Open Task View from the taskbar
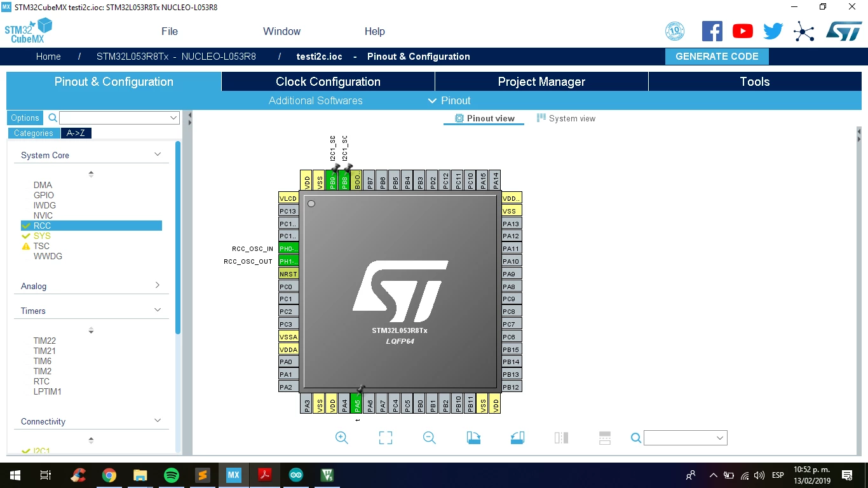Screen dimensions: 868x488 [46, 475]
